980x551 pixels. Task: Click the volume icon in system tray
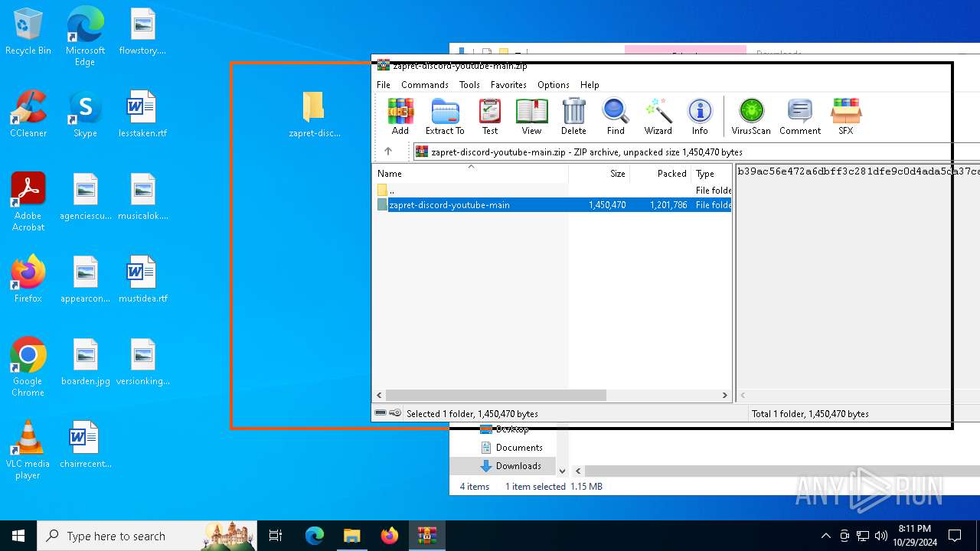881,536
